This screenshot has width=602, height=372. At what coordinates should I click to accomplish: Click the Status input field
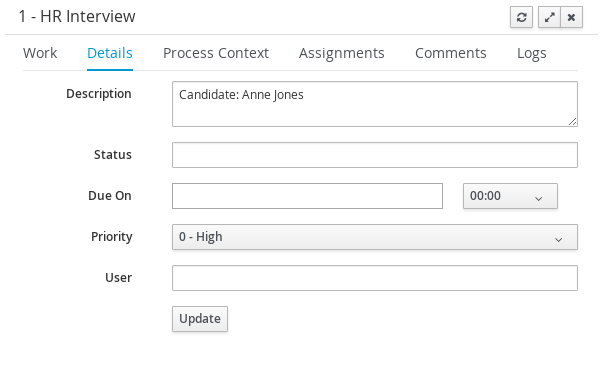pyautogui.click(x=375, y=155)
